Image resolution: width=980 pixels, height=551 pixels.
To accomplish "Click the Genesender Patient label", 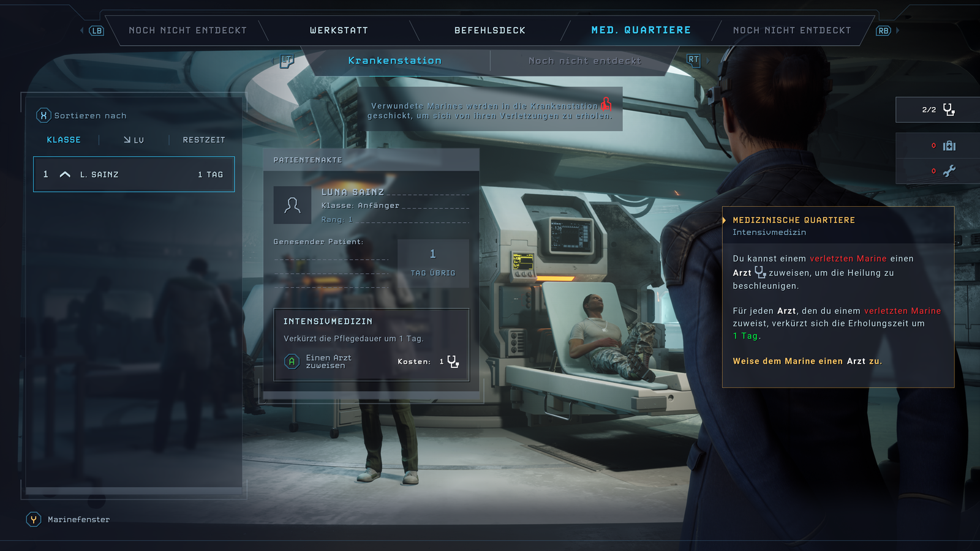I will click(318, 242).
